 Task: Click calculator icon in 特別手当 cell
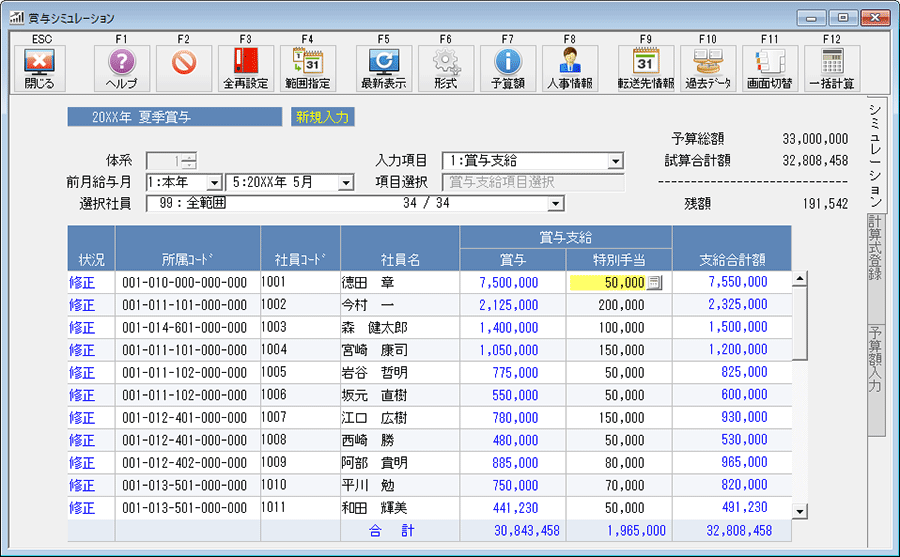point(654,283)
